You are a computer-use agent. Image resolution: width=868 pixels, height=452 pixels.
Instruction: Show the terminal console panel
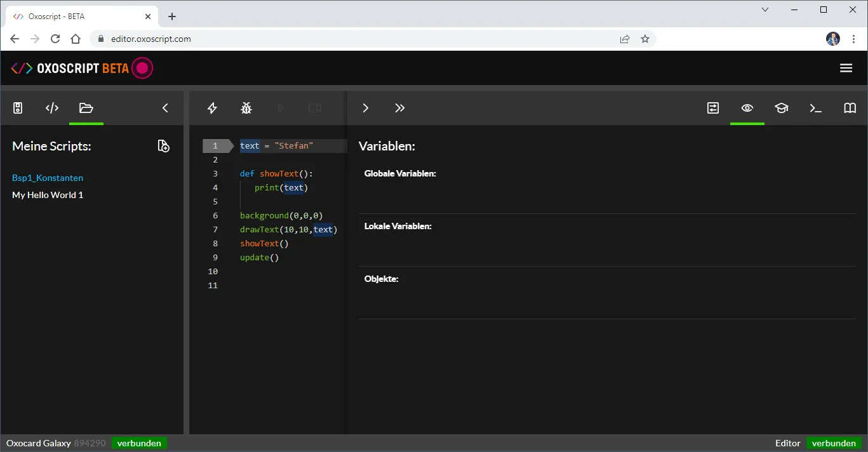tap(815, 108)
